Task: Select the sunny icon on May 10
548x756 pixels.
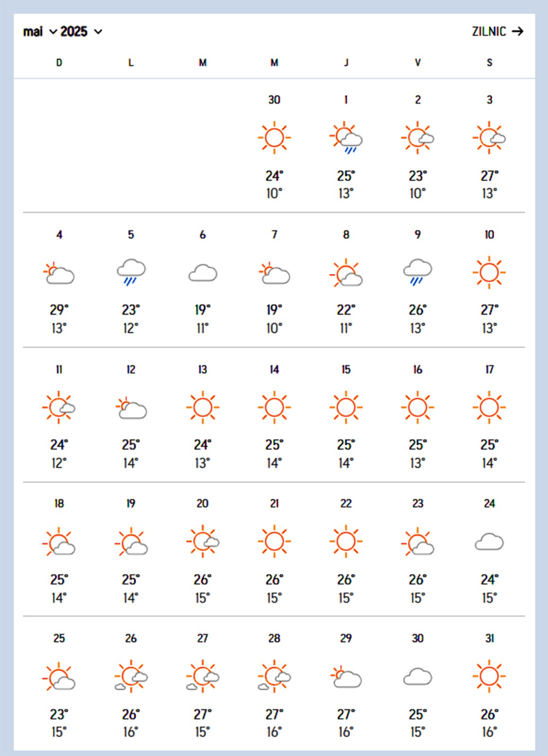Action: point(489,273)
